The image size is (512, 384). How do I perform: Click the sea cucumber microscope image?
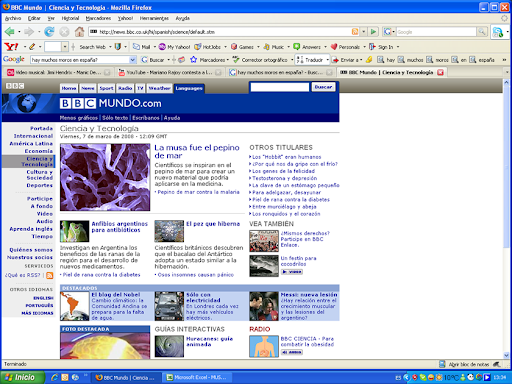point(105,177)
